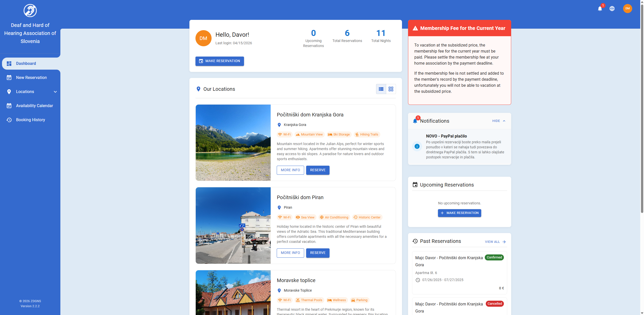The width and height of the screenshot is (644, 315).
Task: Click the New Reservation calendar icon
Action: 9,78
